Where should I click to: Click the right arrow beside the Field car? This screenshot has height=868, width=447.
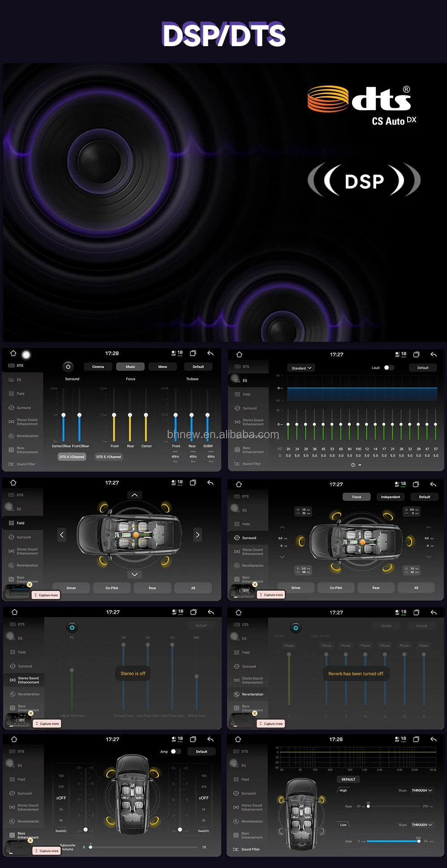click(198, 535)
